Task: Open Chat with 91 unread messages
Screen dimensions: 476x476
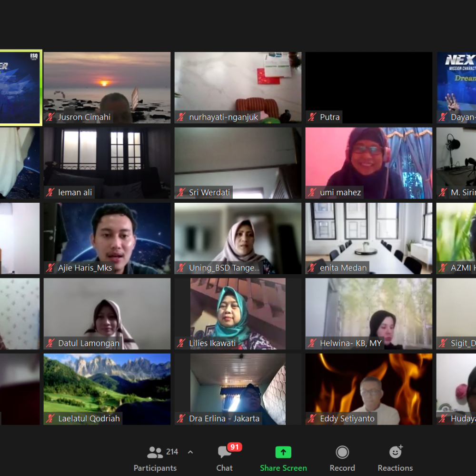Action: 224,452
